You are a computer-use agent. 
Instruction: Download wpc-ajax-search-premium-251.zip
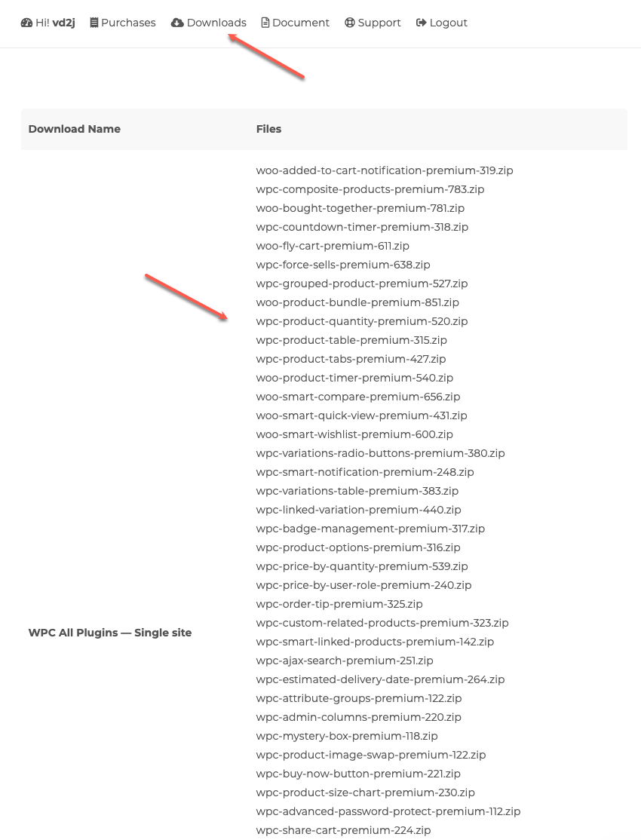tap(345, 661)
